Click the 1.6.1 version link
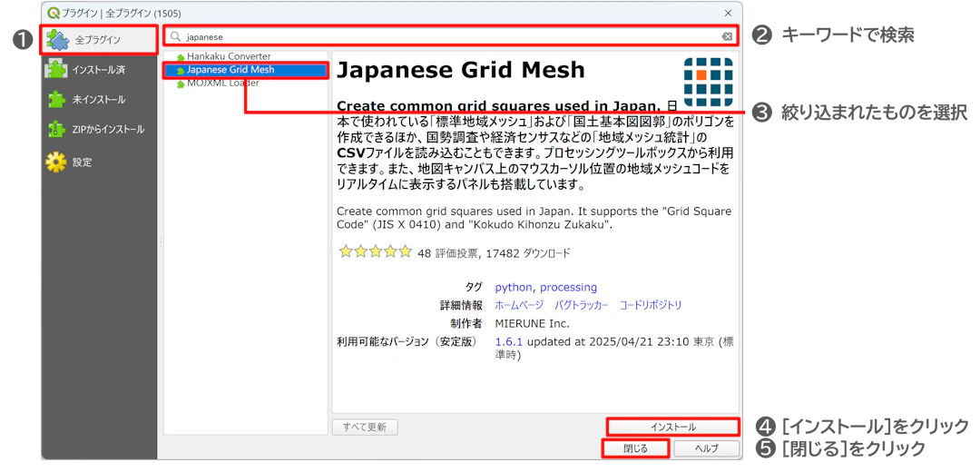 [509, 342]
